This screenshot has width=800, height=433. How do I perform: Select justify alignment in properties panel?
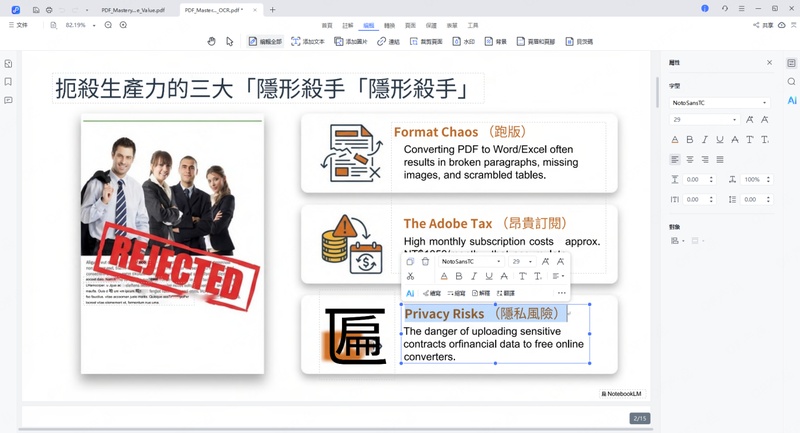[x=720, y=160]
